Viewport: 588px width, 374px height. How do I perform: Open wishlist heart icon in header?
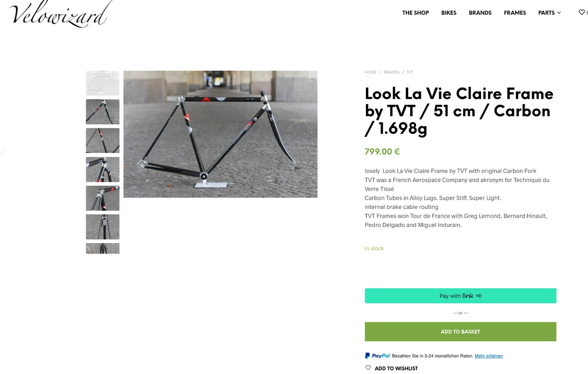[x=582, y=12]
